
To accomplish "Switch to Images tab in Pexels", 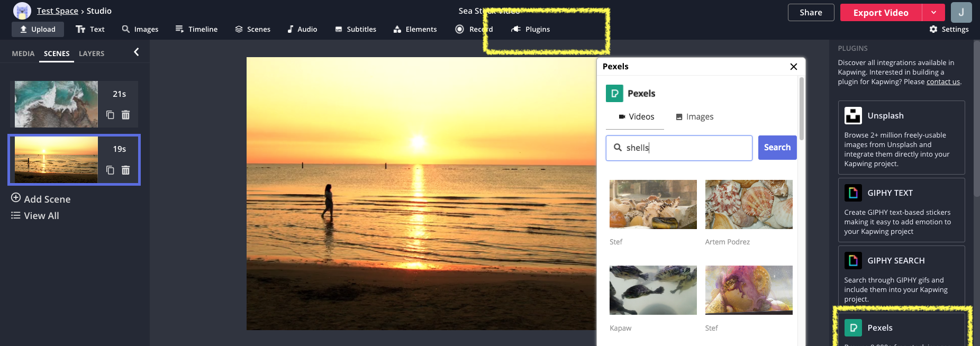I will point(694,117).
